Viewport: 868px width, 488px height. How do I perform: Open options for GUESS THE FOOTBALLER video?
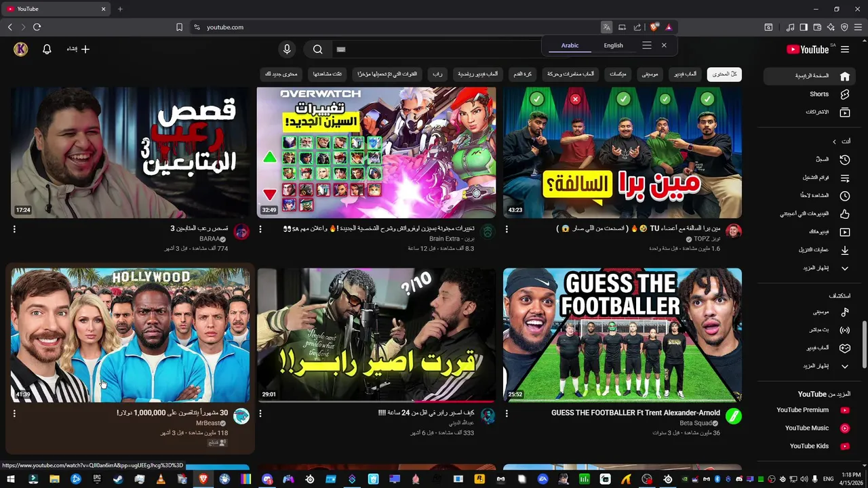pyautogui.click(x=507, y=413)
